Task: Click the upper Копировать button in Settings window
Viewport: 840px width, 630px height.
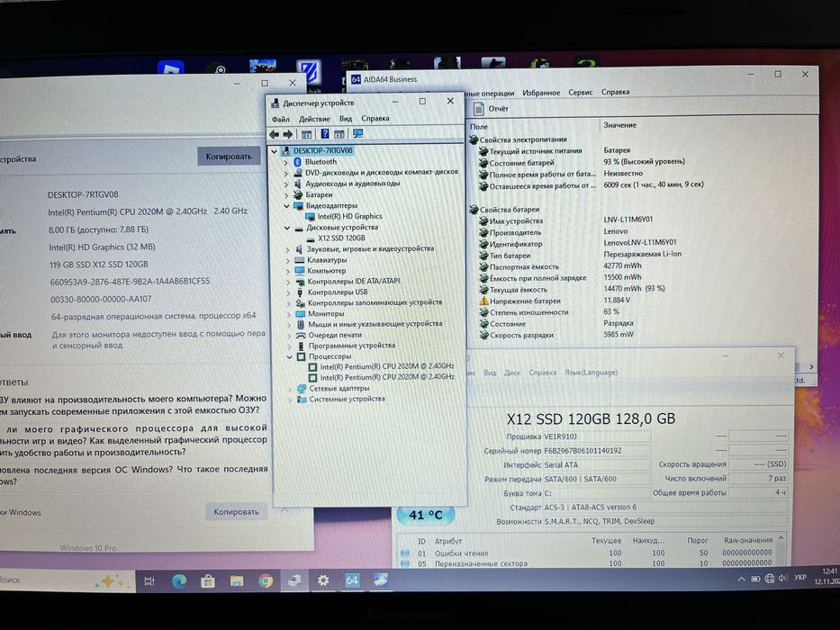Action: (229, 157)
